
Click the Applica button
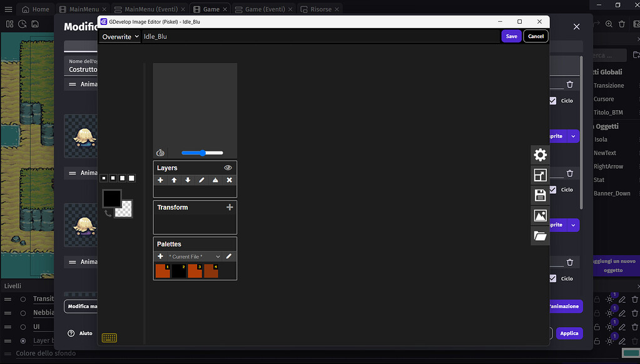point(569,333)
